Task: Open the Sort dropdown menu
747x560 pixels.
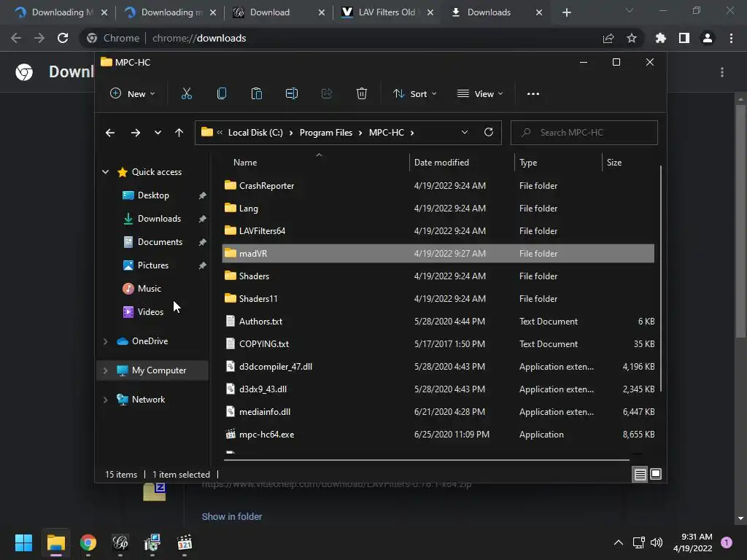Action: [x=414, y=94]
